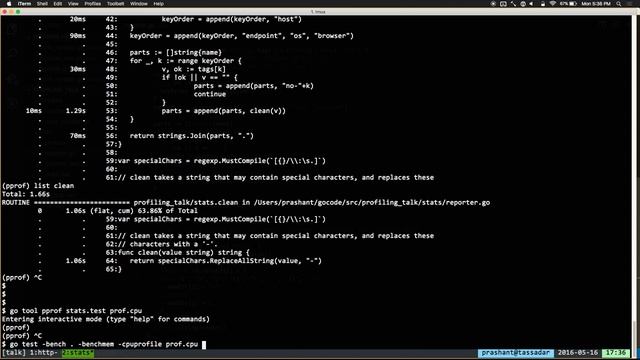The image size is (640, 360).
Task: Open the Help menu
Action: [x=158, y=4]
